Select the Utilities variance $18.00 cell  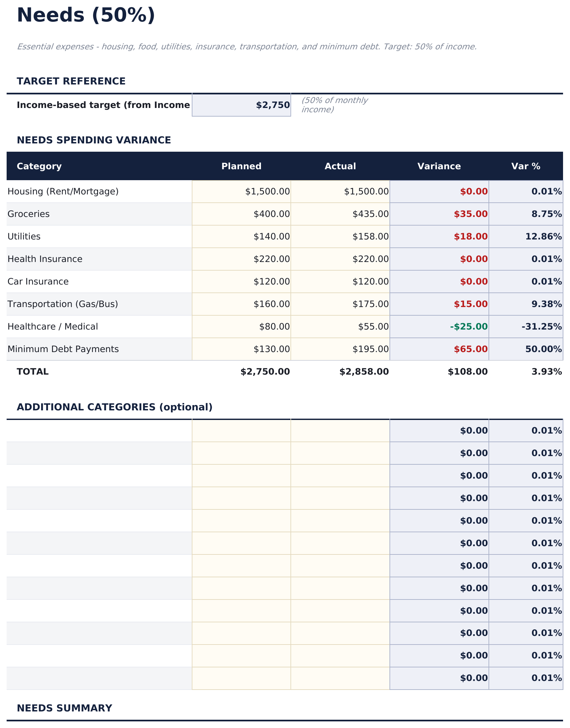[439, 236]
